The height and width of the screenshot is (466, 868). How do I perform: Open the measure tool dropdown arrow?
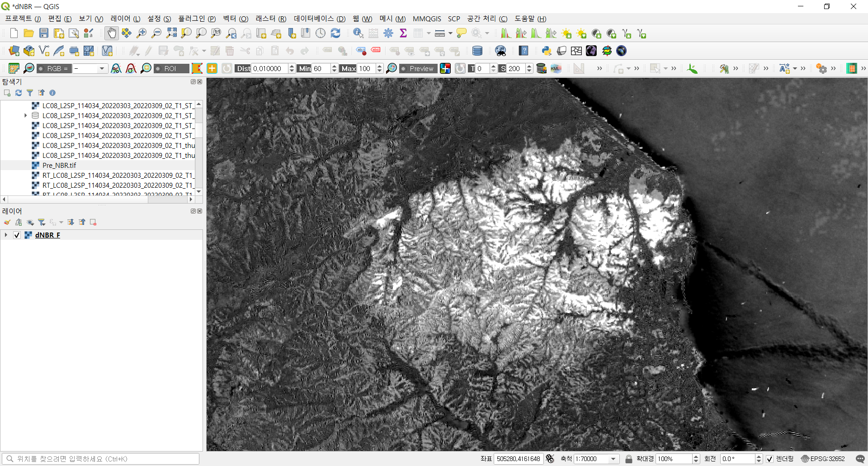(x=450, y=33)
